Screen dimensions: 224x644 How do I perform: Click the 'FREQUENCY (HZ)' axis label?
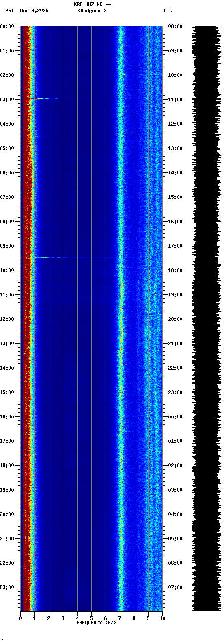coord(96,623)
